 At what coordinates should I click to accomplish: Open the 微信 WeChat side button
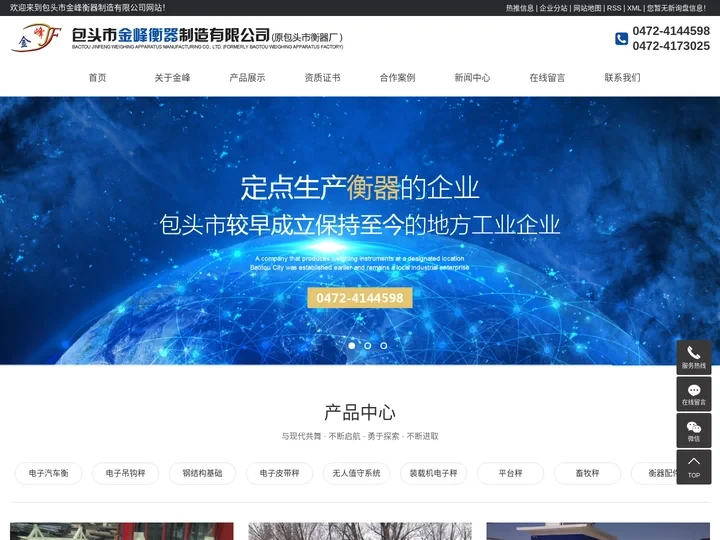(x=693, y=431)
